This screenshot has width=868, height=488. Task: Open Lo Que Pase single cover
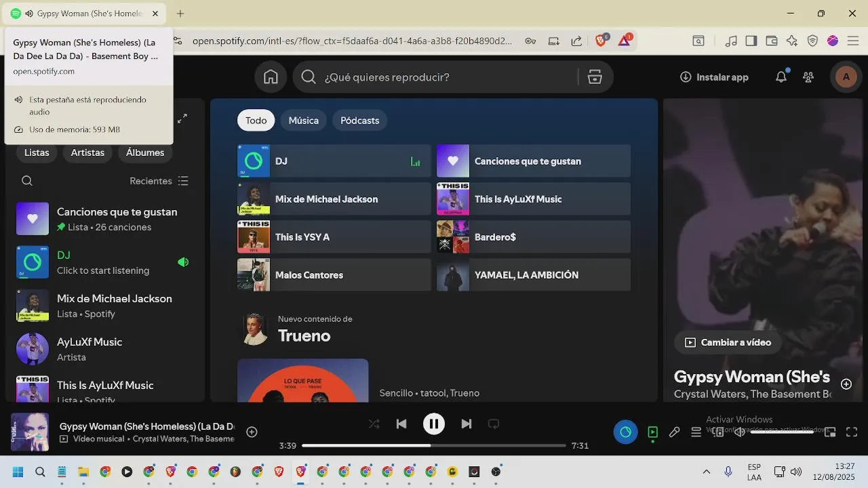(x=303, y=381)
